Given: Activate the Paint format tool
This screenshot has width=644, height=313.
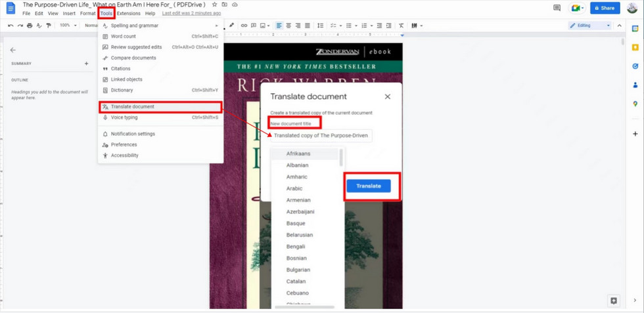Looking at the screenshot, I should 49,26.
